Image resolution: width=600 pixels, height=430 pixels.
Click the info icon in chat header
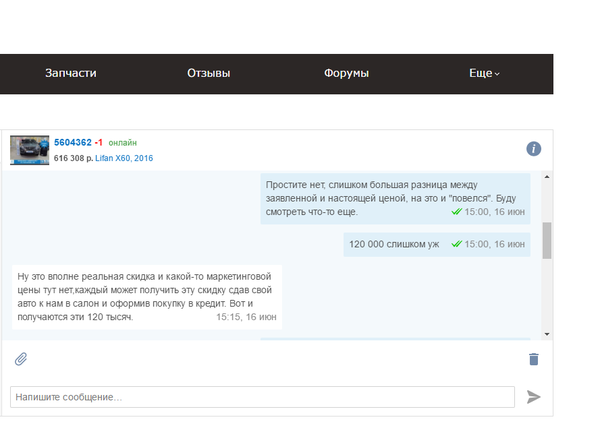point(533,149)
